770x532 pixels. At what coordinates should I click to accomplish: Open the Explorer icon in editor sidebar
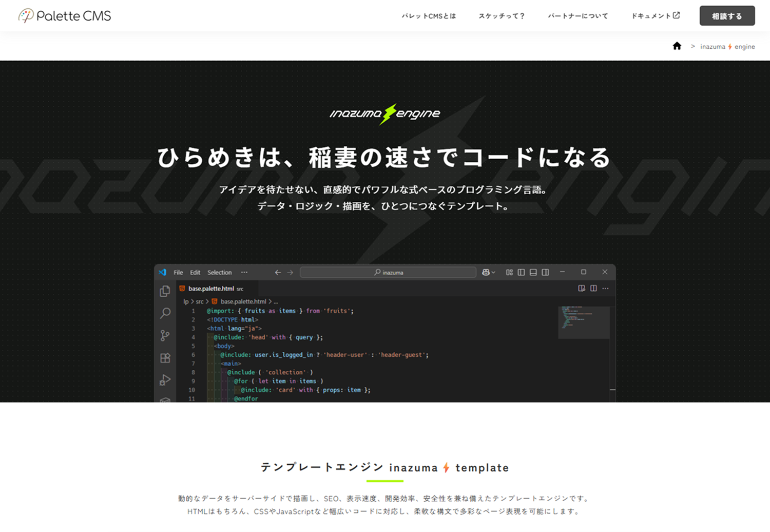(165, 291)
